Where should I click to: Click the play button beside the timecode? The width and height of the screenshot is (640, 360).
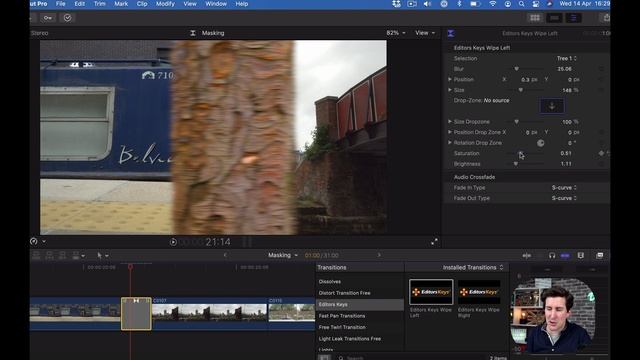pos(173,242)
